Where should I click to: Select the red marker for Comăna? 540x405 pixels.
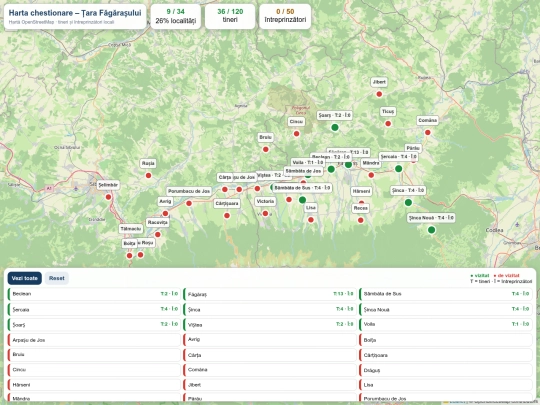pos(428,133)
